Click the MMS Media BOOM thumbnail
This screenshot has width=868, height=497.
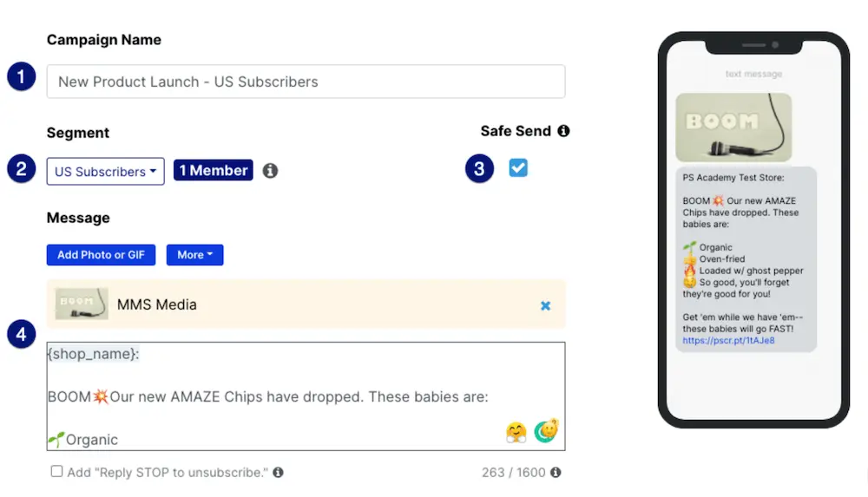[x=82, y=304]
